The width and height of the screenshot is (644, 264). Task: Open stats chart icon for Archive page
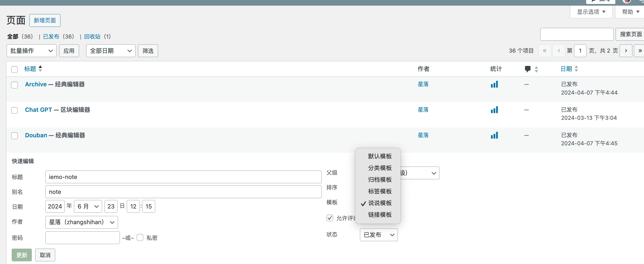494,84
